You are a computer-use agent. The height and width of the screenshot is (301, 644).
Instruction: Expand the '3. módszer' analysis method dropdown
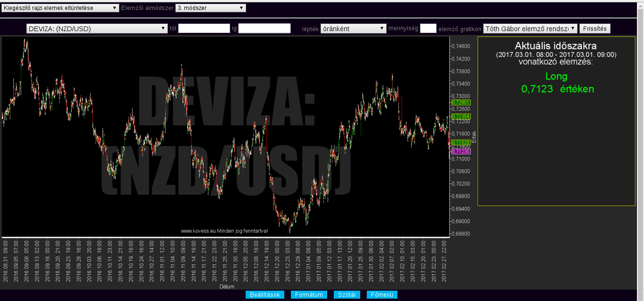tap(210, 8)
